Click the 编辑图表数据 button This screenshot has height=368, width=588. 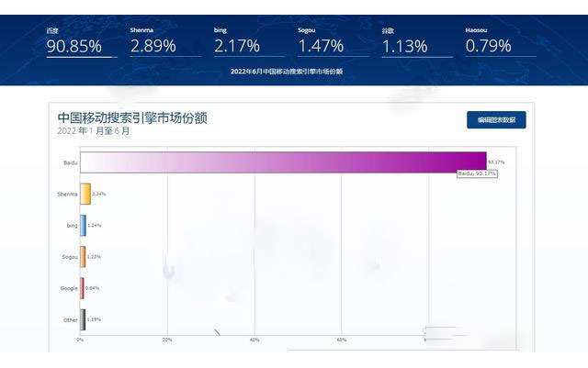tap(496, 120)
